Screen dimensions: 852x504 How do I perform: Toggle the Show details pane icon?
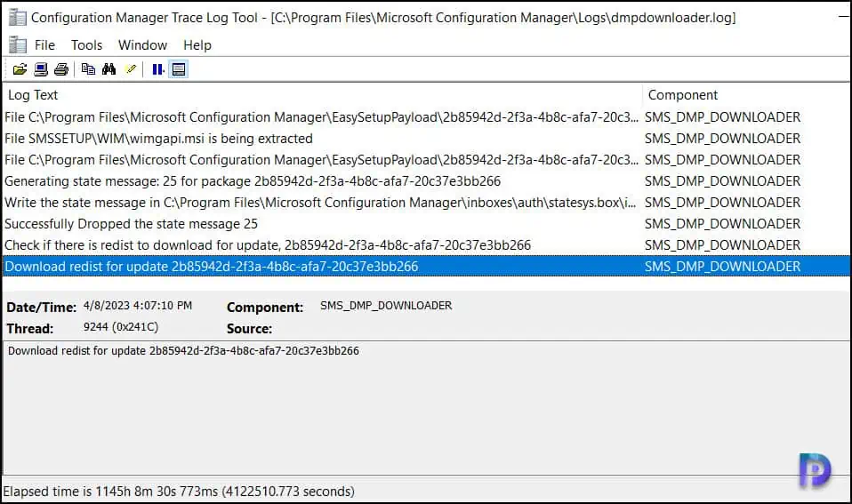(178, 69)
